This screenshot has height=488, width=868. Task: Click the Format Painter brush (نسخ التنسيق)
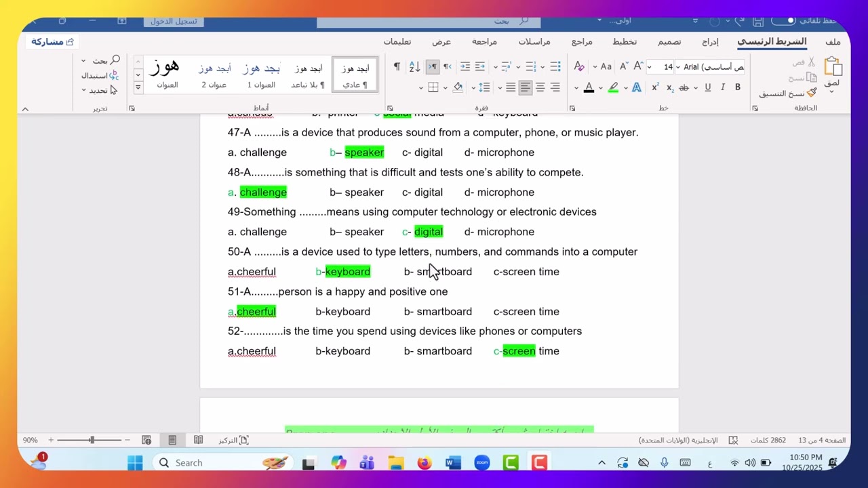tap(788, 94)
